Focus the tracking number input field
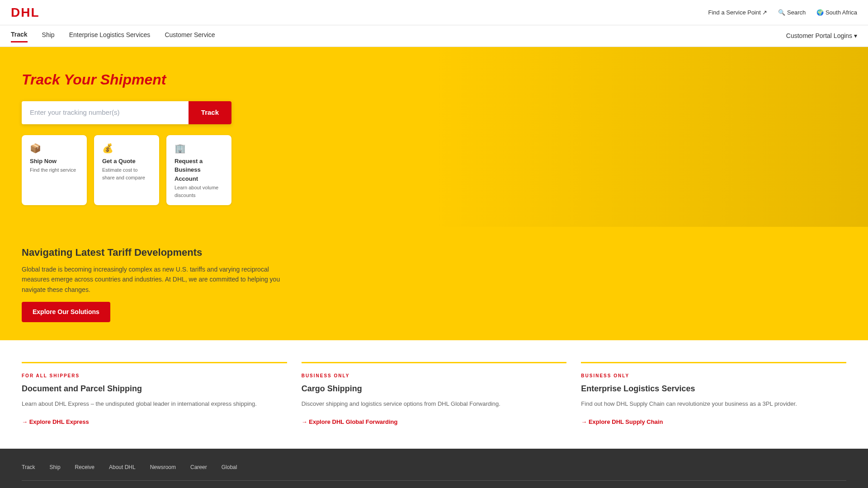868x488 pixels. tap(105, 113)
